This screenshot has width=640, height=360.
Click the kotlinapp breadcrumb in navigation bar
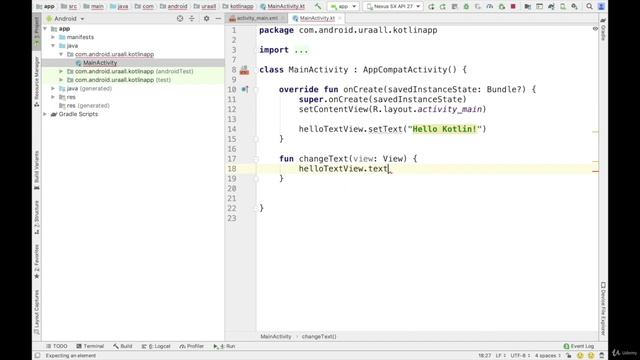tap(238, 7)
